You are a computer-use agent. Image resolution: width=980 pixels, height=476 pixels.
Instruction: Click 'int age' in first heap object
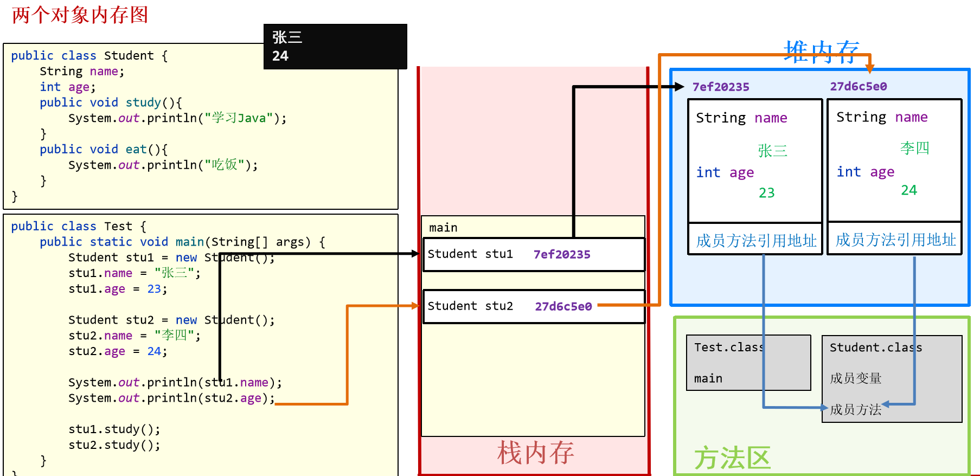pyautogui.click(x=725, y=172)
